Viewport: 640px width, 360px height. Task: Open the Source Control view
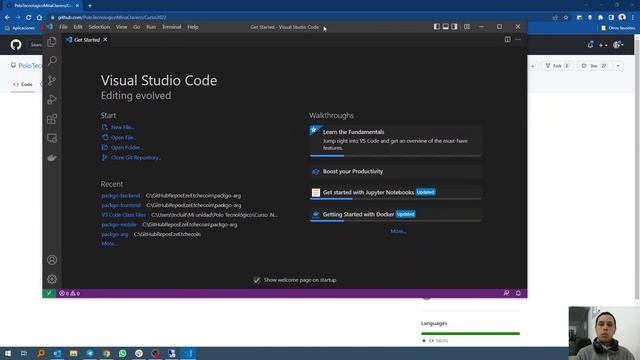click(52, 80)
